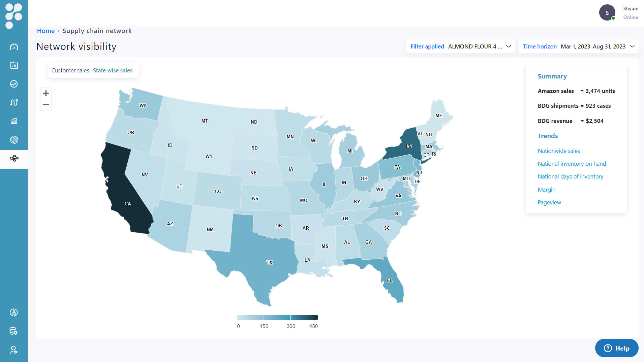
Task: Open the AI assistant swirl sidebar icon
Action: (14, 140)
